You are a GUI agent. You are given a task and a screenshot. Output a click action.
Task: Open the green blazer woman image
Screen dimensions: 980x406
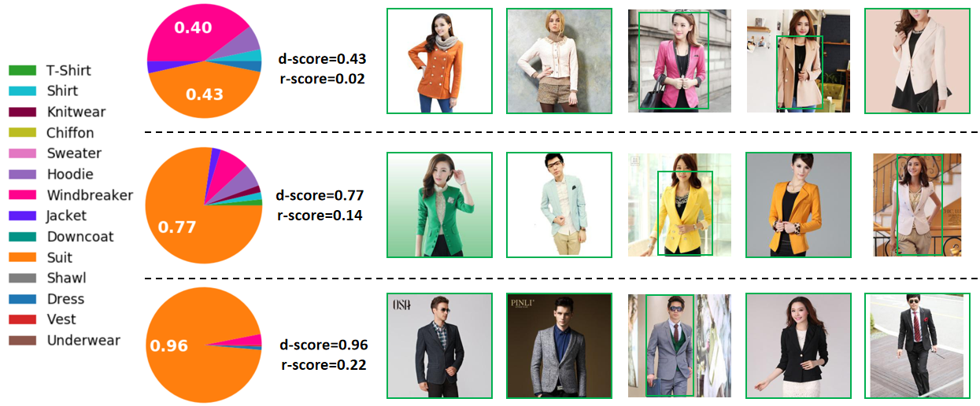coord(439,205)
